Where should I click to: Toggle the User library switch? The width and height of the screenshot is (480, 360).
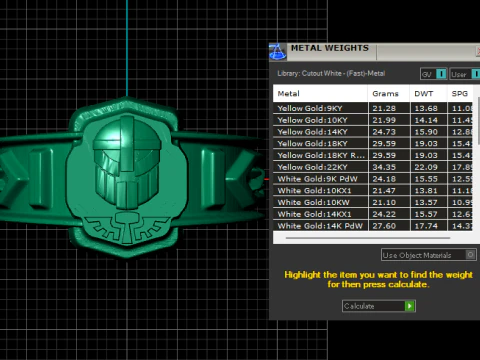pos(476,74)
